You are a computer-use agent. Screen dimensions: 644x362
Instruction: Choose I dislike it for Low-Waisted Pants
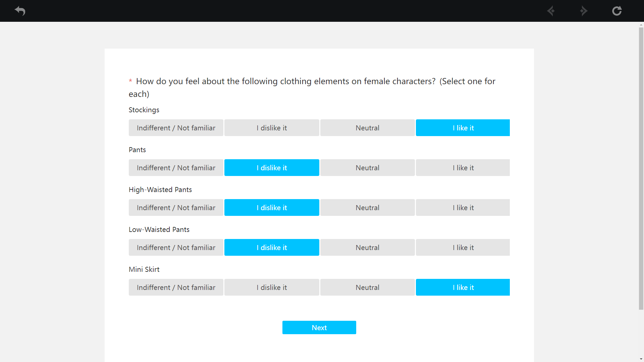pos(272,247)
